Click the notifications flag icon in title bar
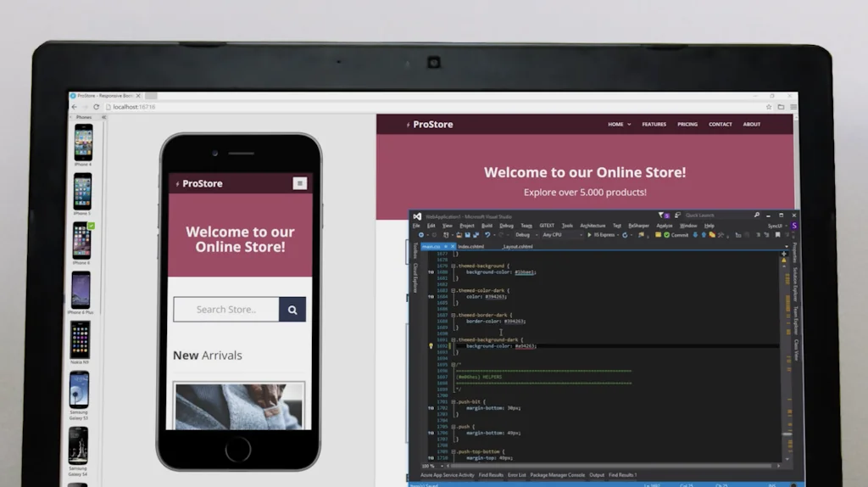The height and width of the screenshot is (487, 868). (661, 215)
